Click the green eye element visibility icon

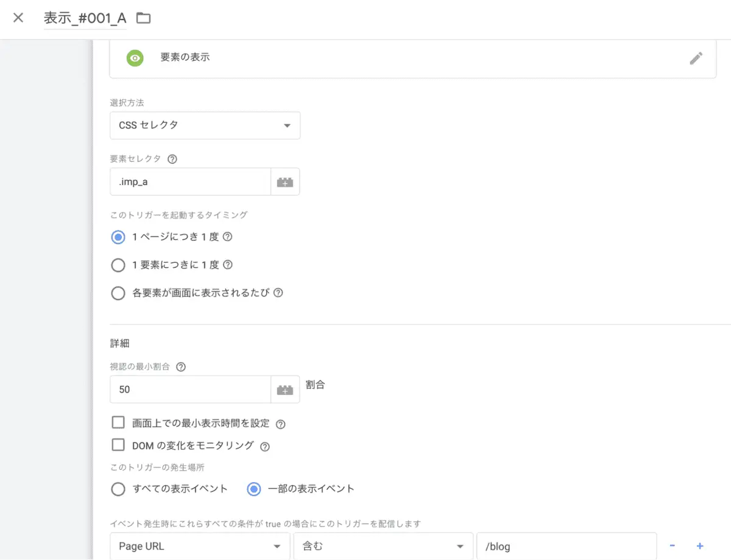[135, 58]
